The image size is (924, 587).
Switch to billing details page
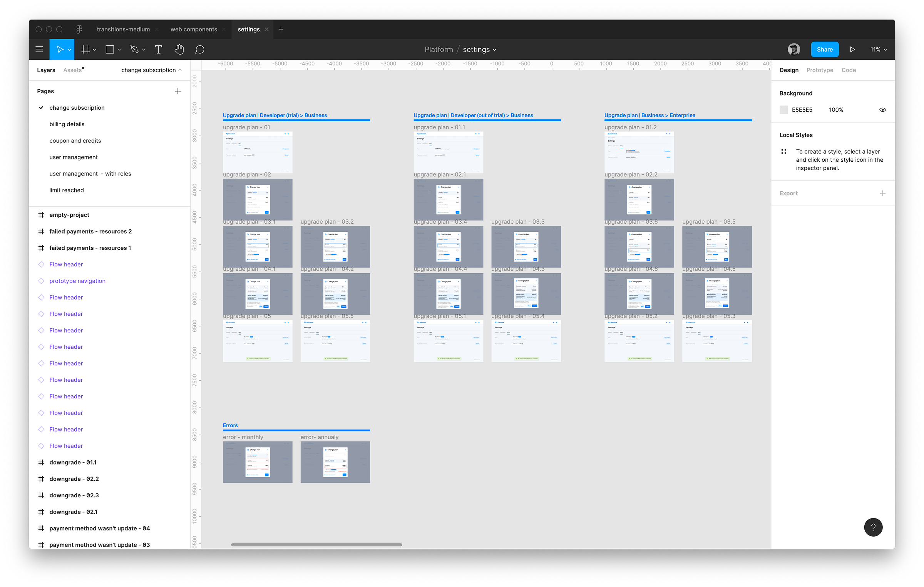click(x=67, y=124)
